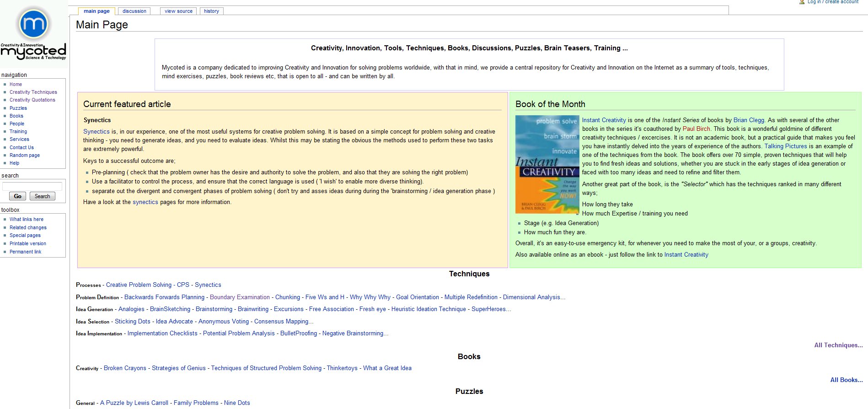Open Creativity Techniques in navigation

click(33, 92)
